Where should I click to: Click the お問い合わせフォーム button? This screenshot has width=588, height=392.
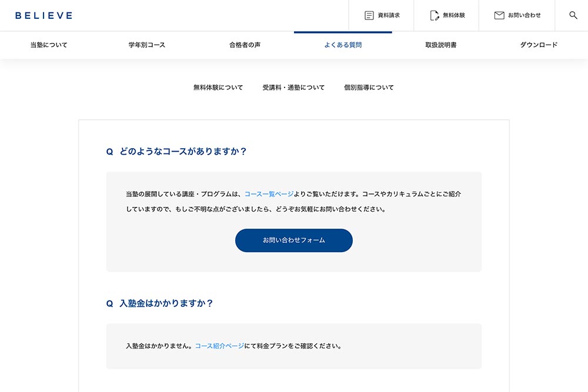(x=293, y=240)
